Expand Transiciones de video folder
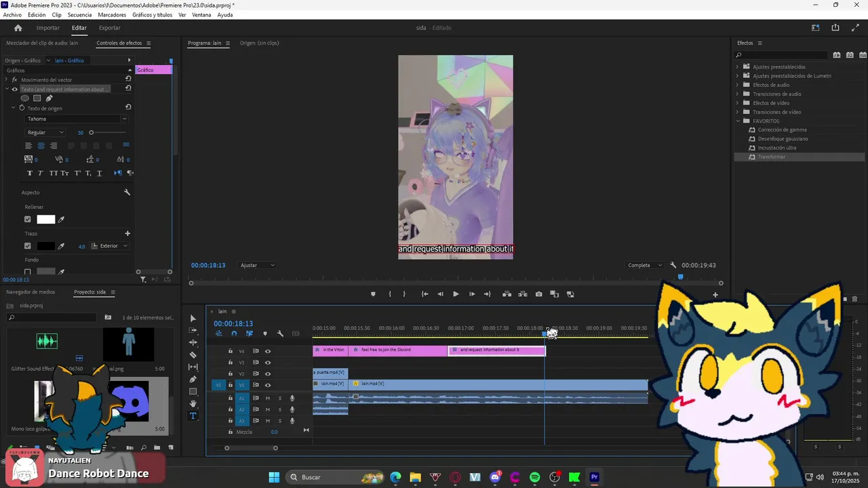 click(x=737, y=112)
